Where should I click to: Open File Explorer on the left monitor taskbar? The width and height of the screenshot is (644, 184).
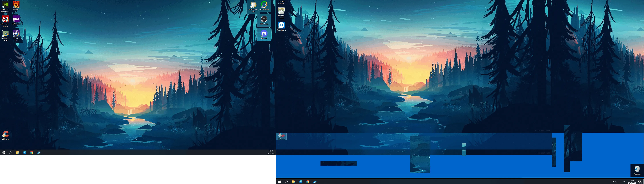(x=18, y=152)
